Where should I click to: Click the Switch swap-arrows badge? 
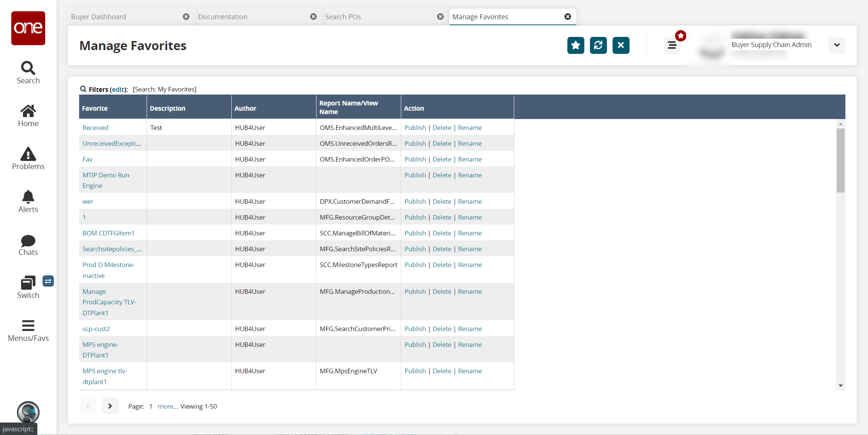coord(48,281)
